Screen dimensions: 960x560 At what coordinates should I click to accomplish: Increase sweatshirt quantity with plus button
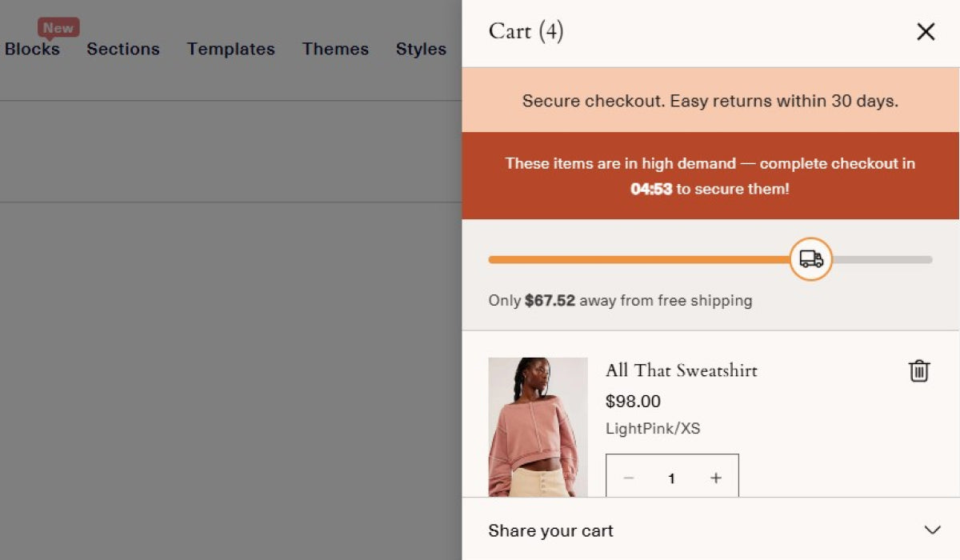[x=716, y=478]
